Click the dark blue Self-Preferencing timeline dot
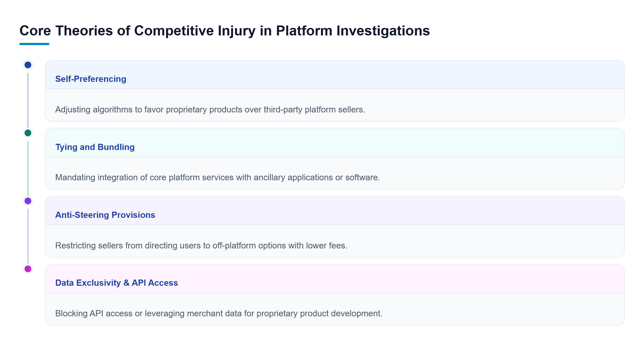The image size is (644, 345). [x=28, y=65]
